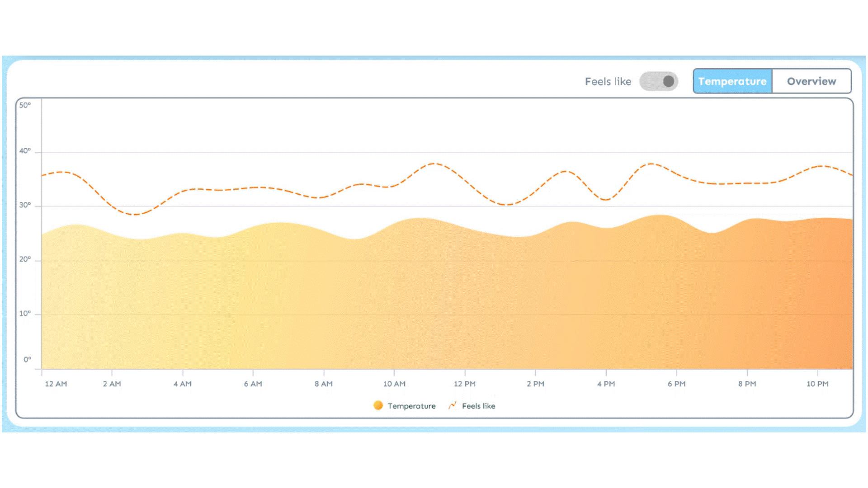The width and height of the screenshot is (868, 488).
Task: Click the 2 AM axis label
Action: point(112,384)
